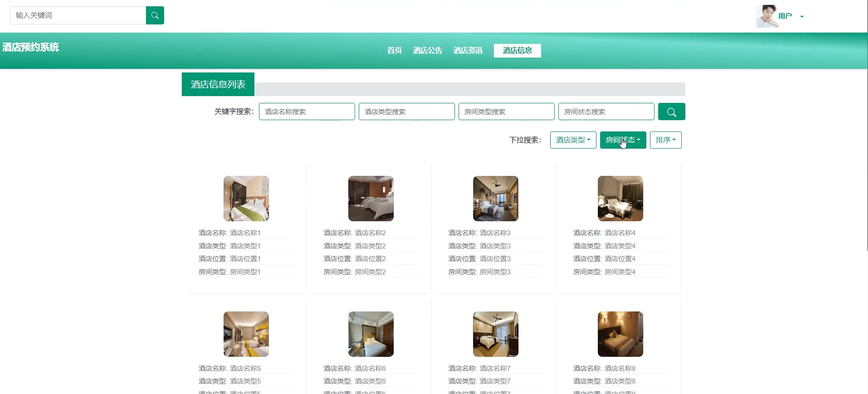The height and width of the screenshot is (394, 868).
Task: Open the 酒店名称3 room thumbnail
Action: click(495, 199)
